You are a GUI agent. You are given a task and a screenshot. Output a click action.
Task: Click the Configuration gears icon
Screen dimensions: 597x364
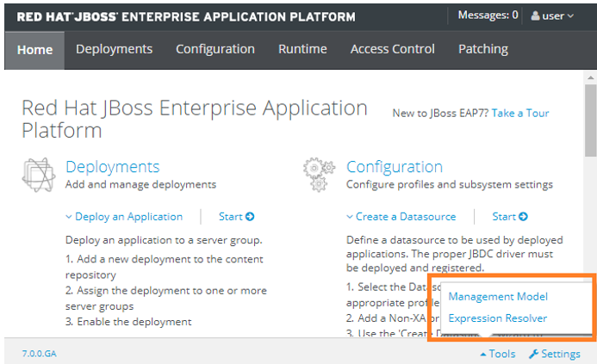[319, 174]
